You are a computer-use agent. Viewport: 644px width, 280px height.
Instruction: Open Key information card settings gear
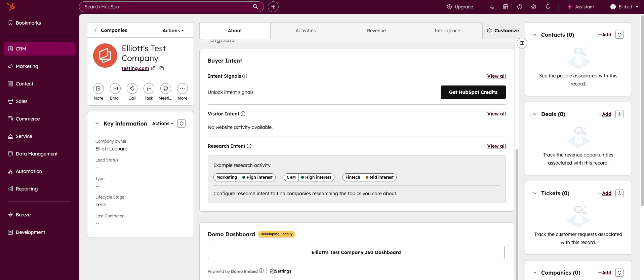(x=182, y=124)
